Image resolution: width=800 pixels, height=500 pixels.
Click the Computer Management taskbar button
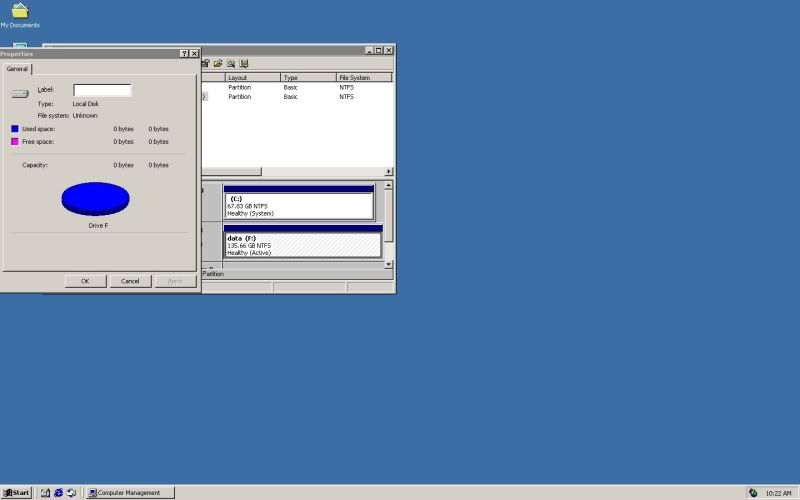[130, 493]
